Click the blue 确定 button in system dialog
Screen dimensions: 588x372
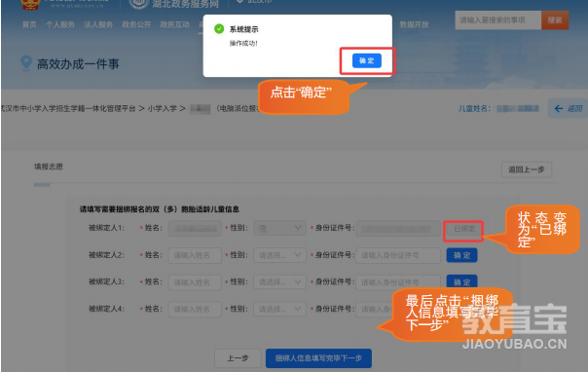367,60
